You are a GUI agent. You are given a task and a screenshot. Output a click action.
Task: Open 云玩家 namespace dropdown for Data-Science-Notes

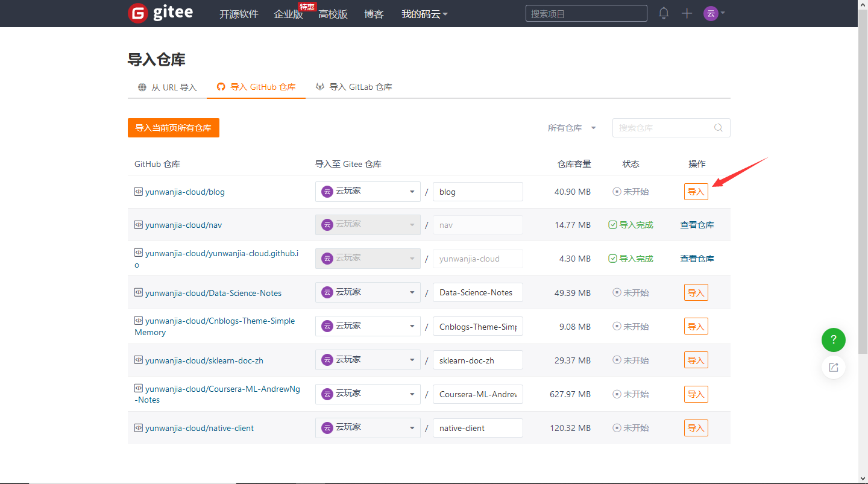(x=368, y=292)
